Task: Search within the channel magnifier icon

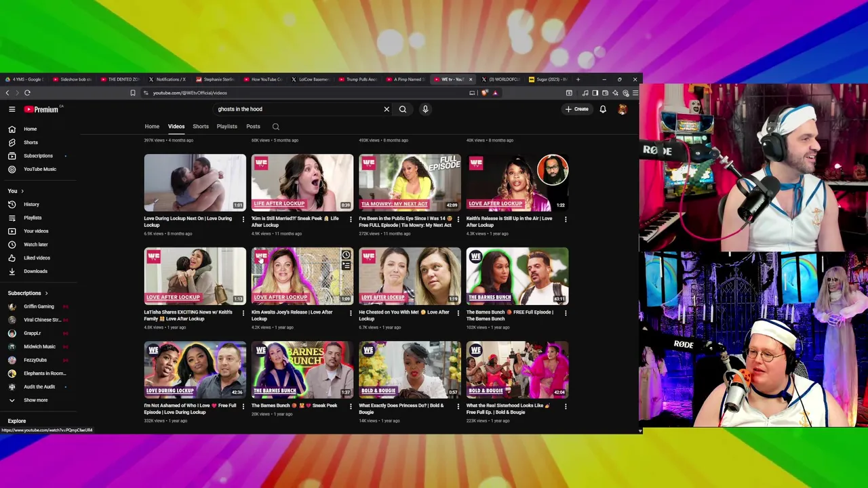Action: 276,127
